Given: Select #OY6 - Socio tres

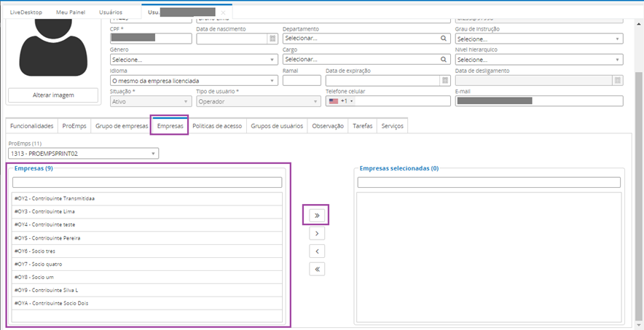Looking at the screenshot, I should click(x=147, y=251).
